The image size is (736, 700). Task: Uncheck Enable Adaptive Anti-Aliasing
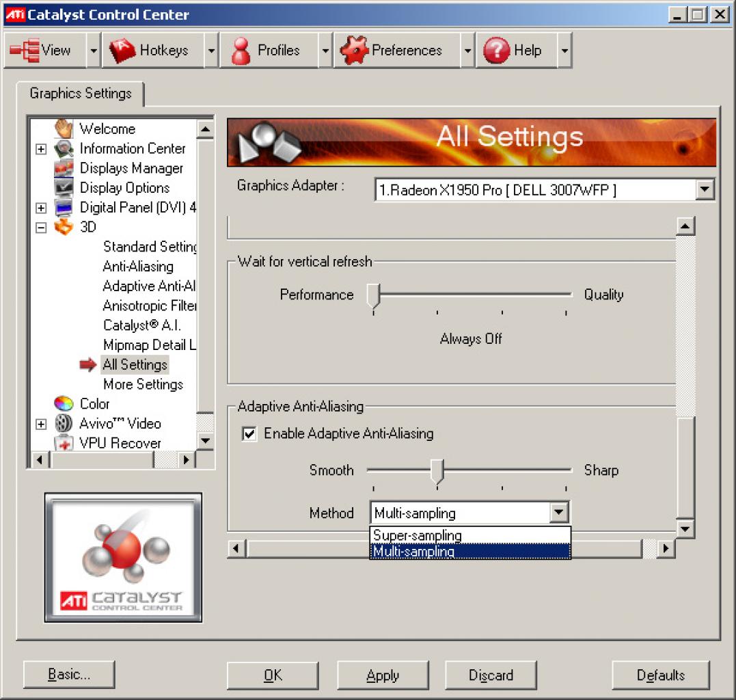(249, 433)
